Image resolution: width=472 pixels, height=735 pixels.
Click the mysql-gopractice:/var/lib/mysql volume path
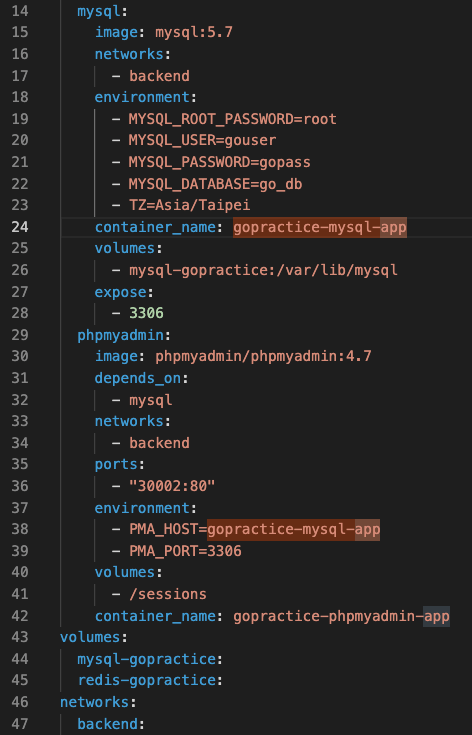pos(263,270)
